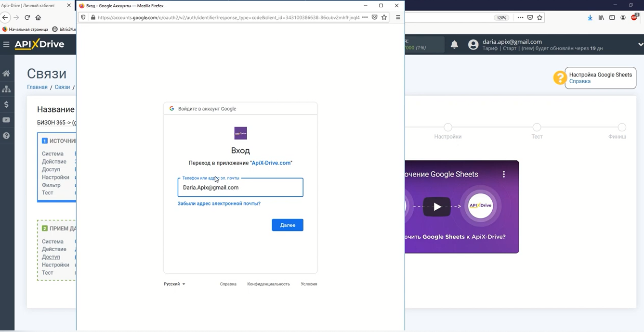Open the Условия footer link
Image resolution: width=644 pixels, height=332 pixels.
pyautogui.click(x=309, y=284)
